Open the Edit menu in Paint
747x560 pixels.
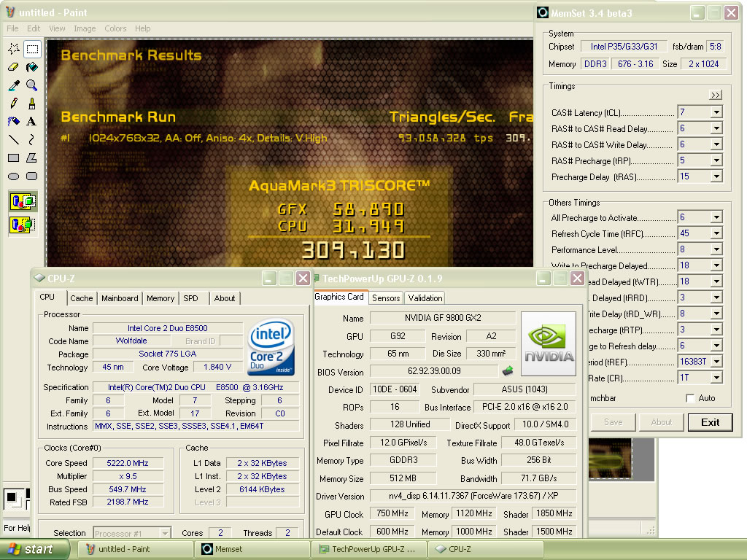(34, 28)
